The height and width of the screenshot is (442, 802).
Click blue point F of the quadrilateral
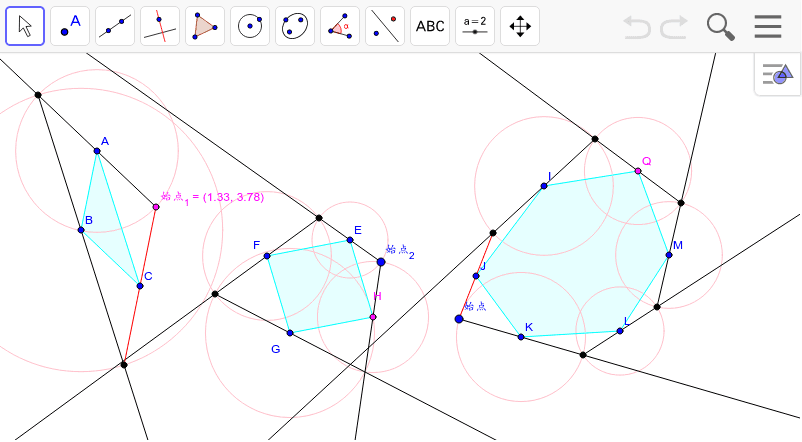(x=267, y=256)
